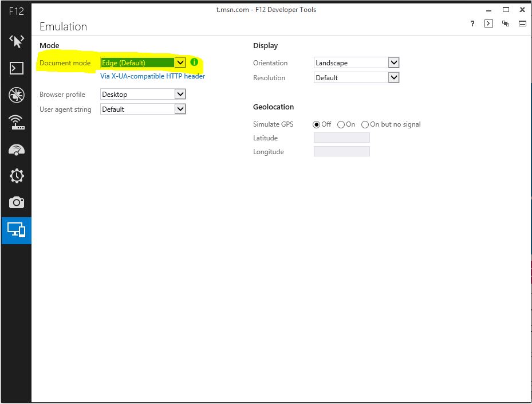
Task: Switch to the Console tool in sidebar
Action: click(x=17, y=68)
